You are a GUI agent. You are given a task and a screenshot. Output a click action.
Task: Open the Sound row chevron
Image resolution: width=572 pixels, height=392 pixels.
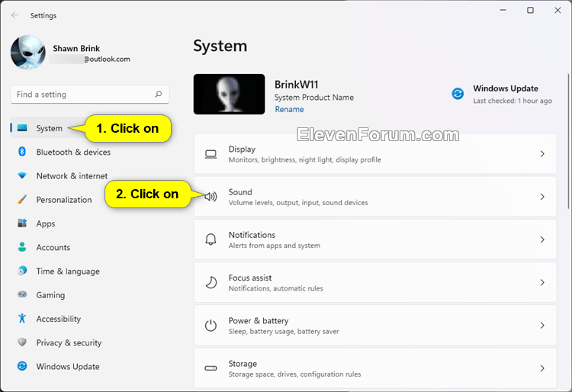click(x=542, y=197)
